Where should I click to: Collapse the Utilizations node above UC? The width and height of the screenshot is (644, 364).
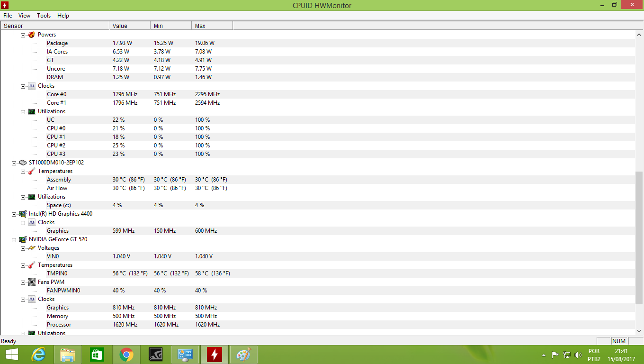pos(23,111)
